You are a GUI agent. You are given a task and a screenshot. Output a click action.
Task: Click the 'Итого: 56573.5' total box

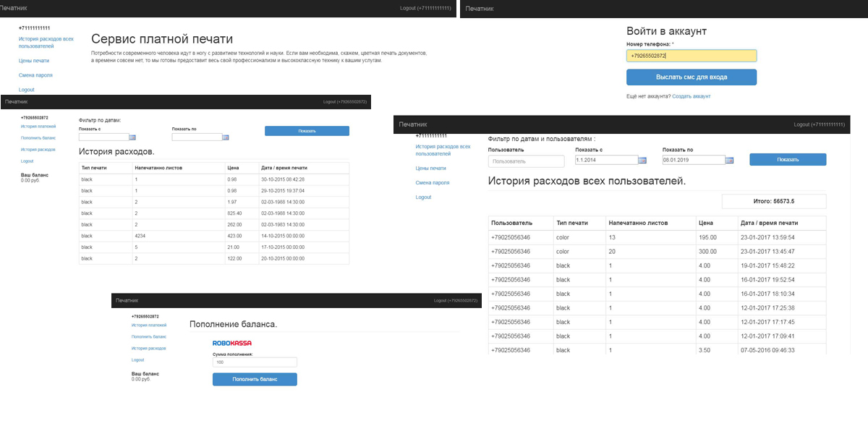(774, 201)
